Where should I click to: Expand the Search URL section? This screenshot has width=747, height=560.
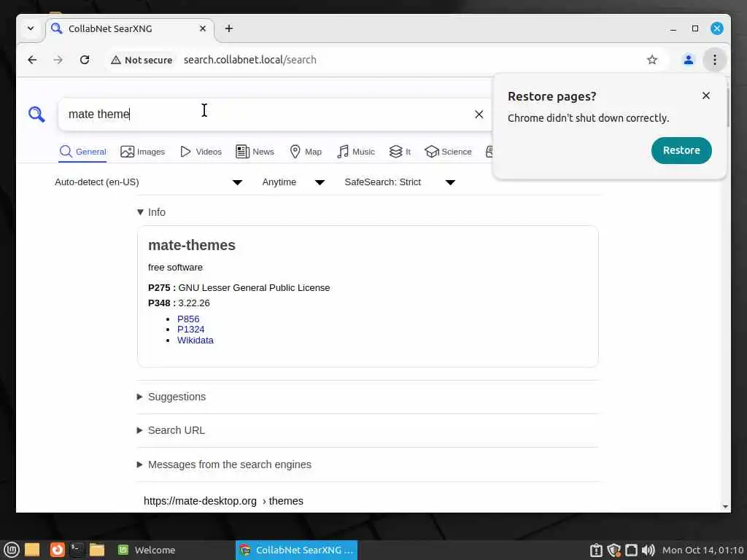click(x=171, y=430)
